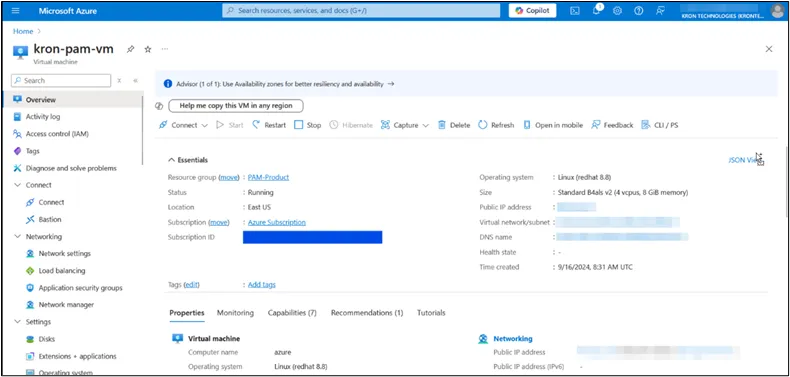Click Open in mobile

coord(553,125)
